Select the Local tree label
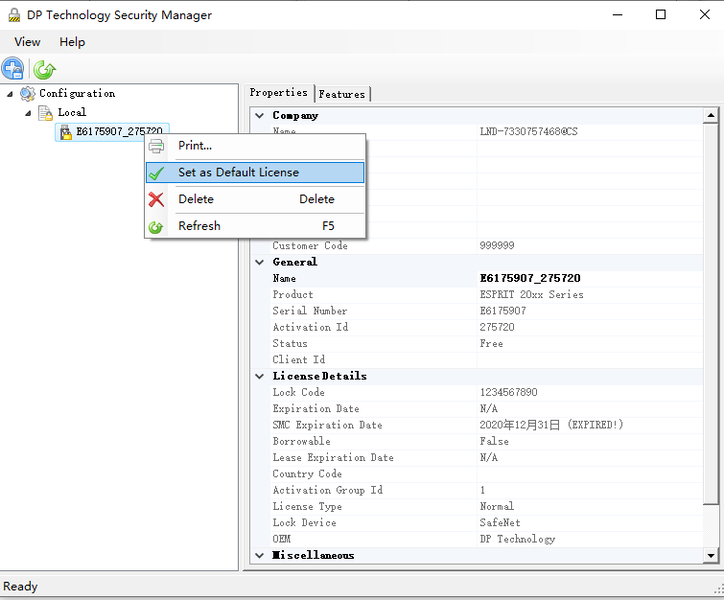 tap(72, 113)
